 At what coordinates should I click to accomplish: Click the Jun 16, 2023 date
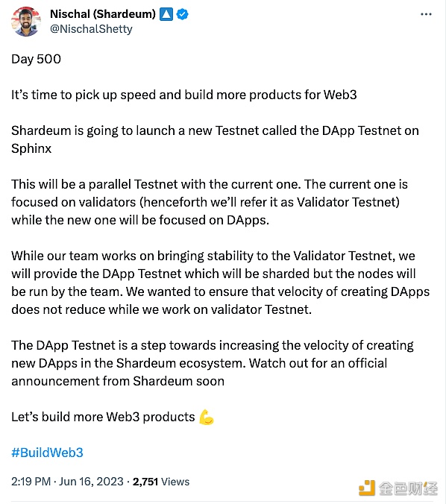point(91,482)
